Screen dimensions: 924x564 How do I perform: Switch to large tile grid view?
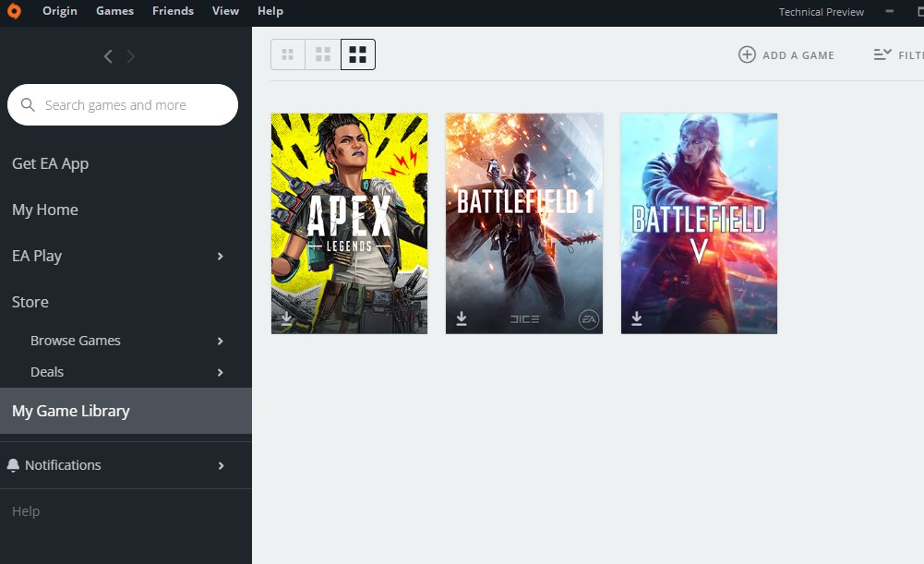[x=358, y=54]
